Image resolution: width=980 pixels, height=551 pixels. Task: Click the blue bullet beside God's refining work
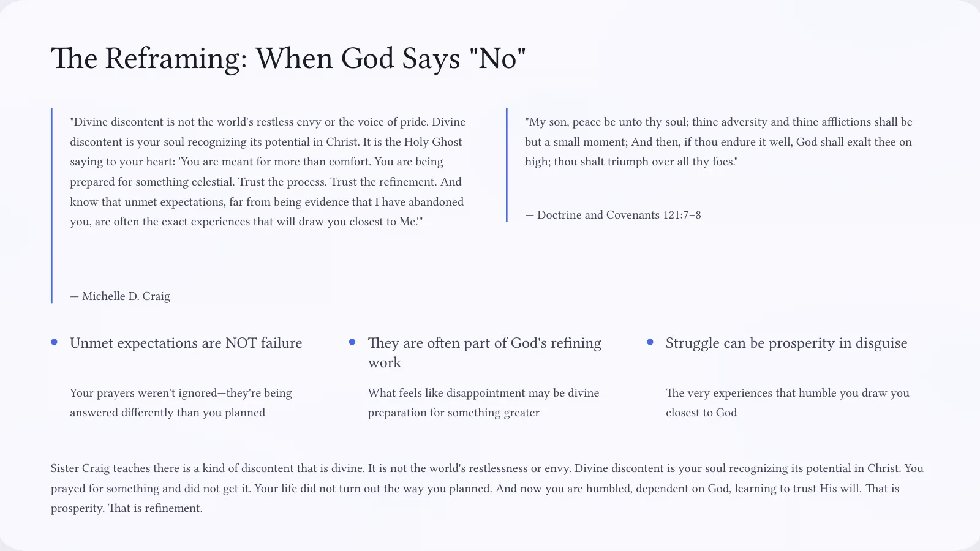coord(352,342)
